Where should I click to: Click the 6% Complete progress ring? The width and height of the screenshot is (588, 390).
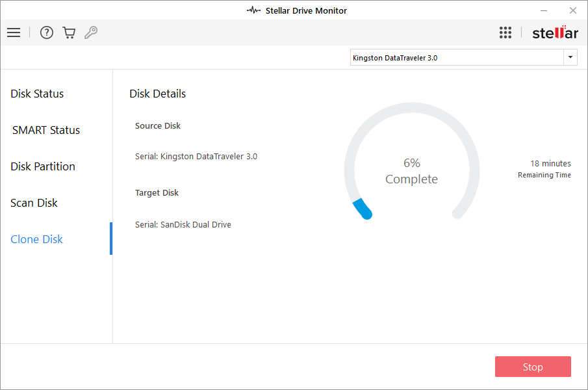tap(411, 172)
